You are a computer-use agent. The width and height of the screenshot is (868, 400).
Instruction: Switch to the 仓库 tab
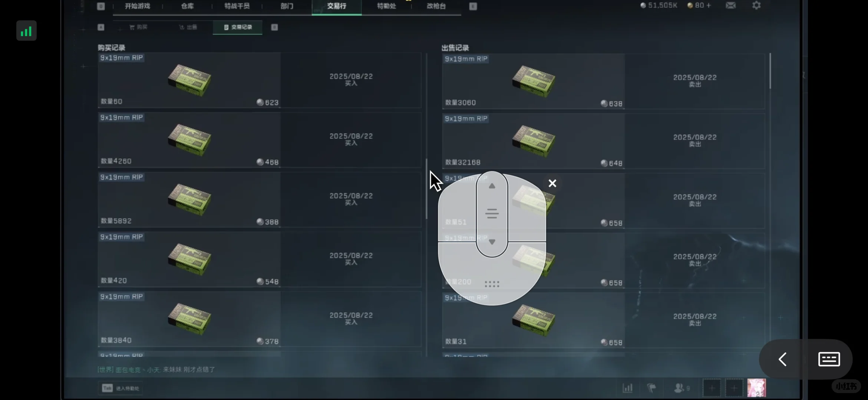tap(187, 6)
